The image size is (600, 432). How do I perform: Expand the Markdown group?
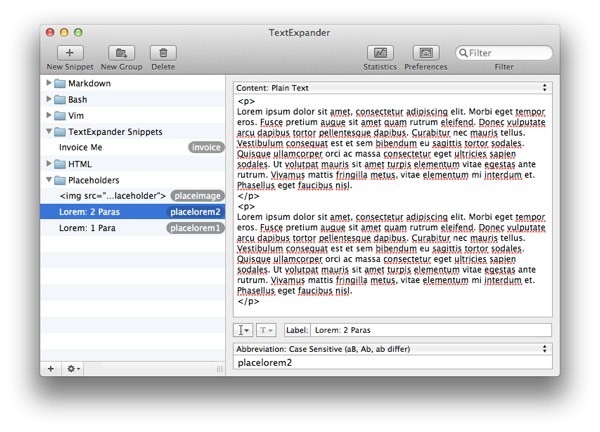[49, 83]
